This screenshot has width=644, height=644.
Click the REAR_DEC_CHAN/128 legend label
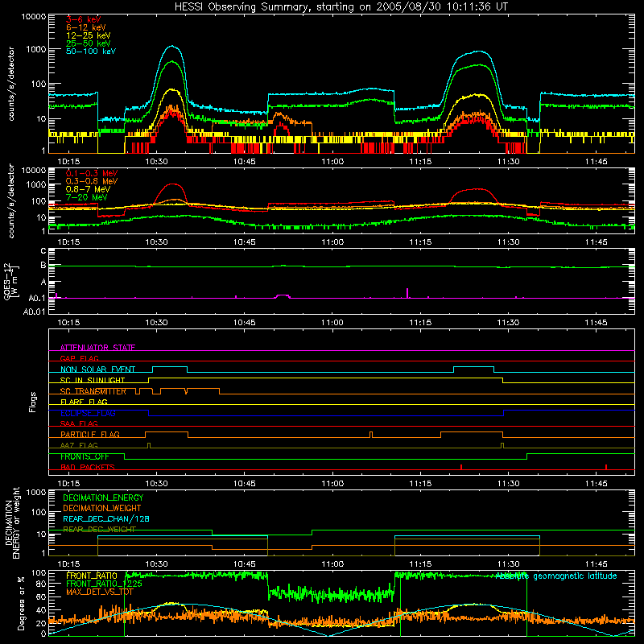point(106,518)
